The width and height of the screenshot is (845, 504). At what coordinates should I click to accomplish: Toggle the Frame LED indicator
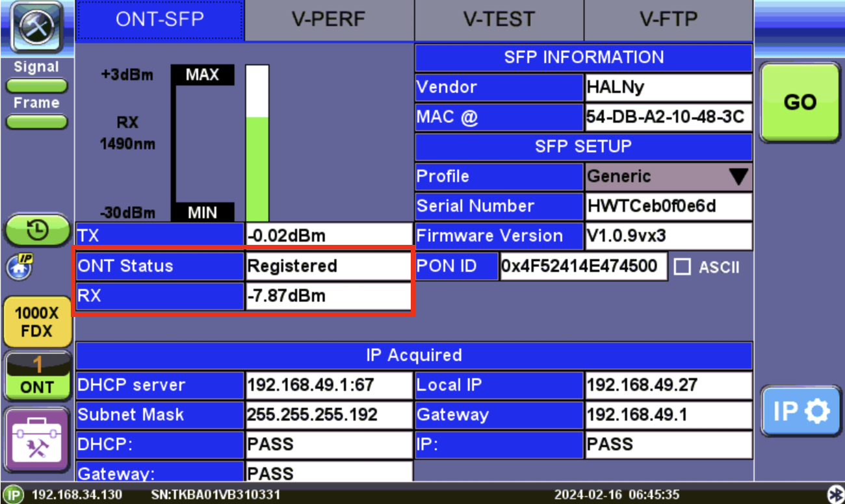coord(36,121)
